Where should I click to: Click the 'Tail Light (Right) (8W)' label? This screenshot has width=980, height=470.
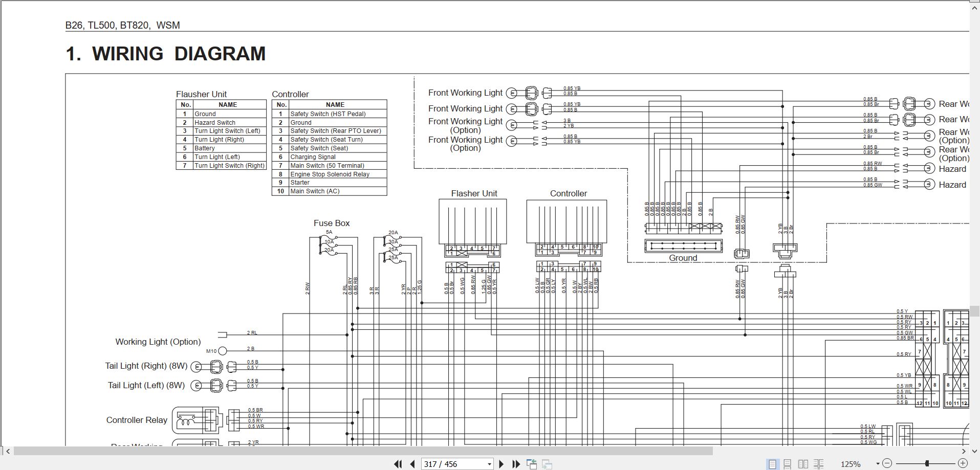146,366
